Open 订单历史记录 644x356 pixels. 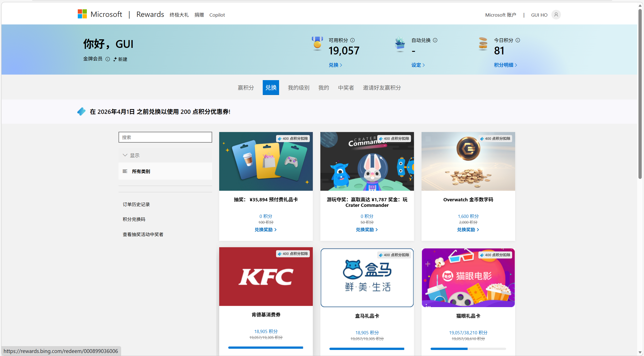click(136, 204)
